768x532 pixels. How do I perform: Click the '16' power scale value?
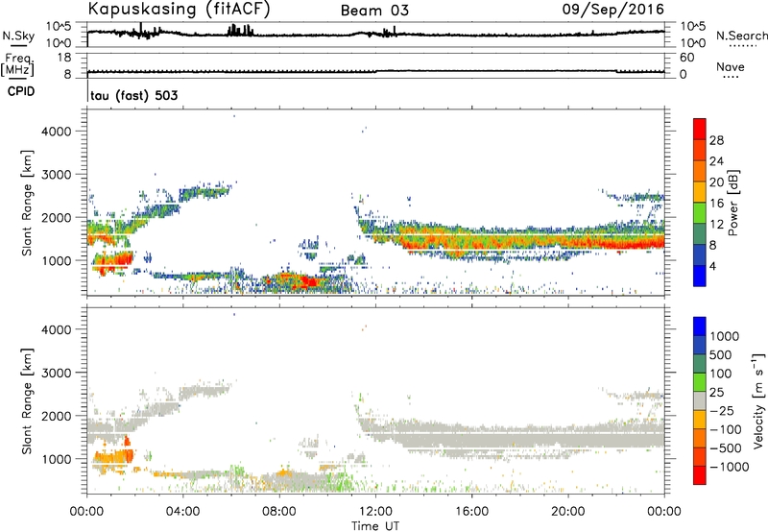[716, 204]
